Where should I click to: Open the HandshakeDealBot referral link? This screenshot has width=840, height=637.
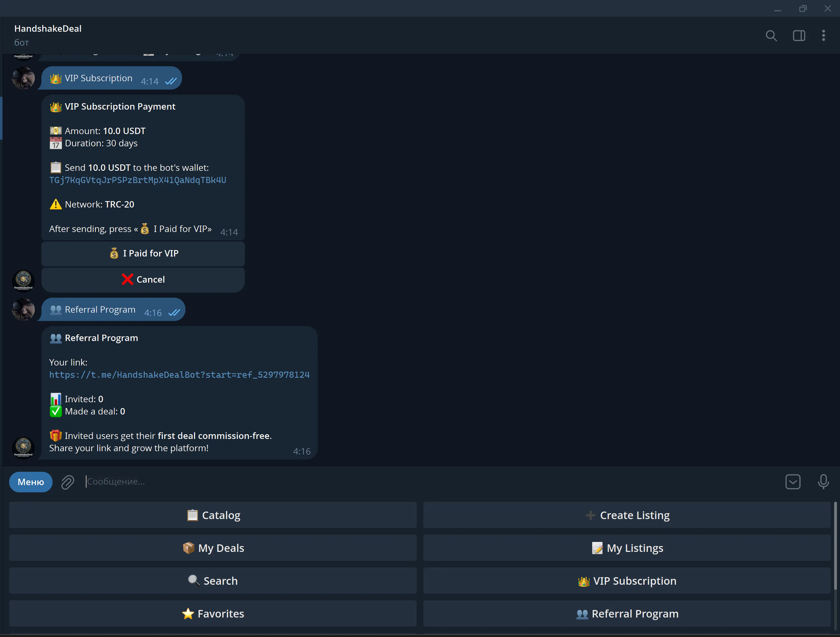coord(179,375)
